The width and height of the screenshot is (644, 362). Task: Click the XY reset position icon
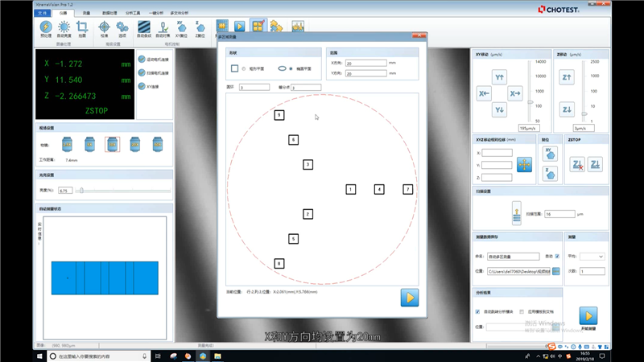[551, 153]
